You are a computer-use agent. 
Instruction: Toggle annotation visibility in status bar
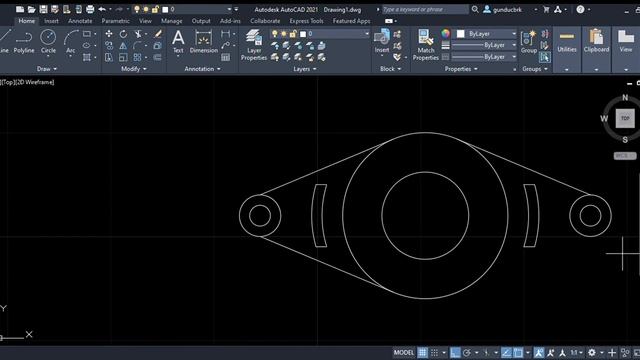539,352
